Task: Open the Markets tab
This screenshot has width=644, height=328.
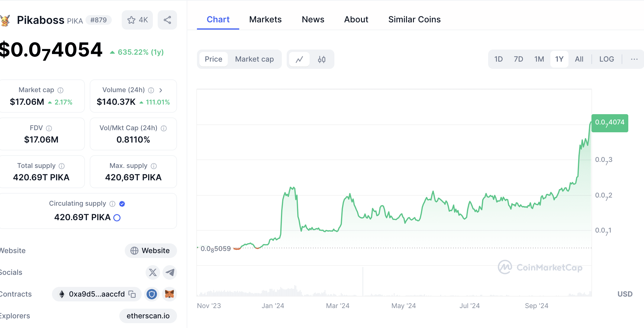Action: point(265,20)
